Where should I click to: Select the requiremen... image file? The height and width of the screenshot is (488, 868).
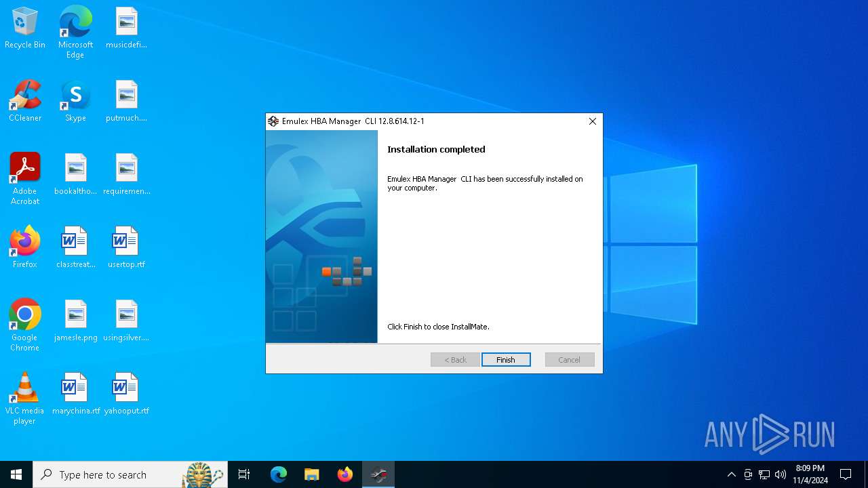click(127, 175)
